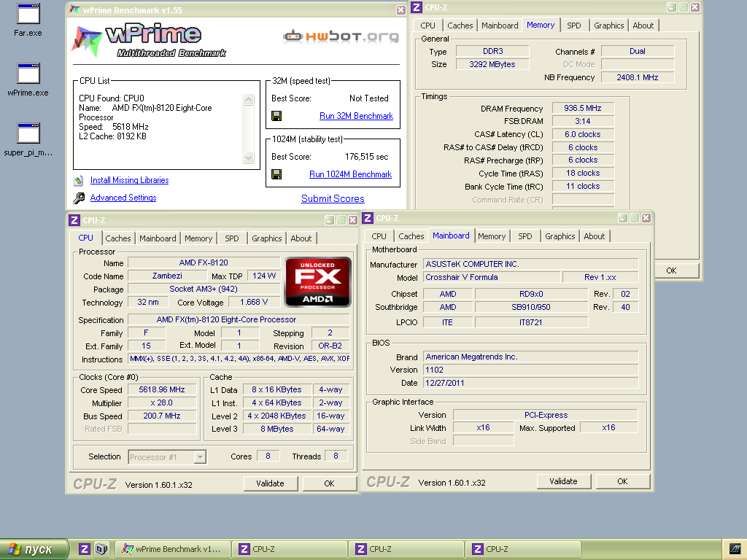Click save icon for 1024M stability test

coord(276,174)
